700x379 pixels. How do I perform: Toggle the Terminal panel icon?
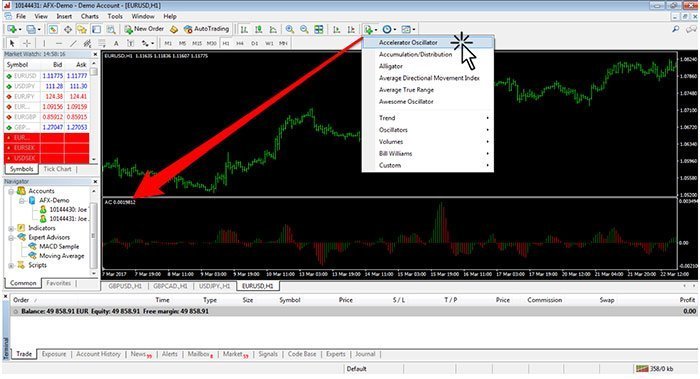click(x=96, y=29)
